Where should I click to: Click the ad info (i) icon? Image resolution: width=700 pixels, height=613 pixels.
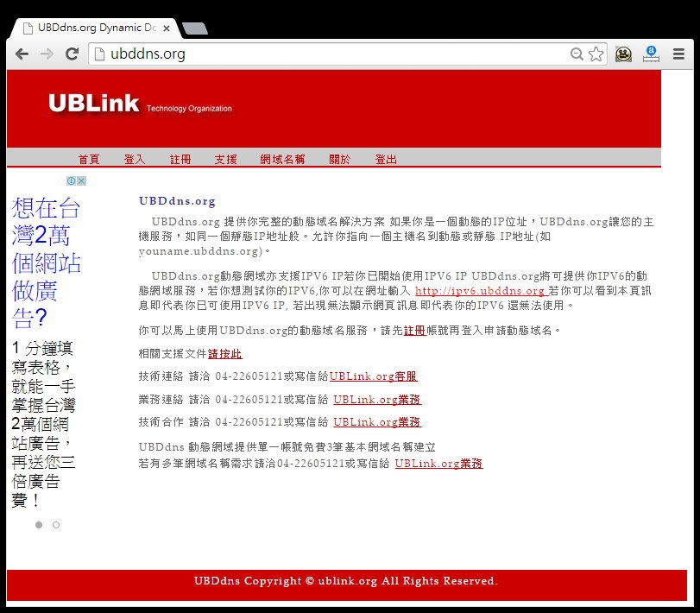71,180
